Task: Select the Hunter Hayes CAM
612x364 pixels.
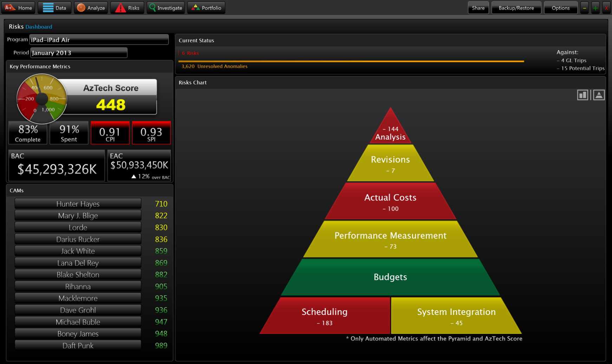Action: 78,204
